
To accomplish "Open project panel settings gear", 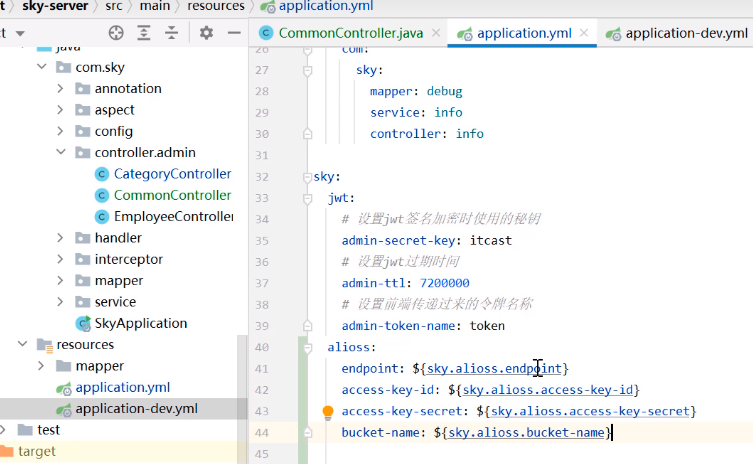I will (x=206, y=32).
